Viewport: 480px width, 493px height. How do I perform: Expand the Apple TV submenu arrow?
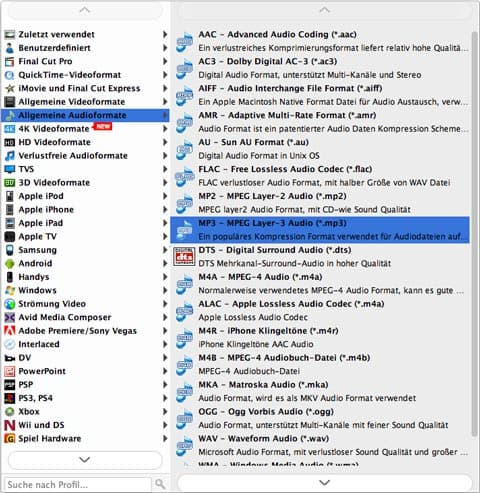pyautogui.click(x=165, y=237)
